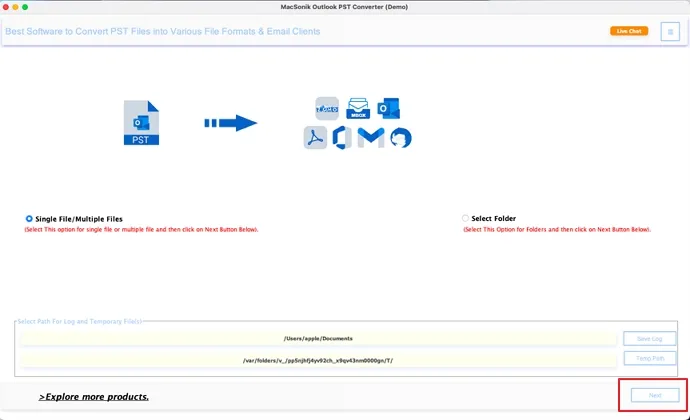Click the Gmail M icon
Viewport: 690px width, 420px height.
tap(371, 137)
